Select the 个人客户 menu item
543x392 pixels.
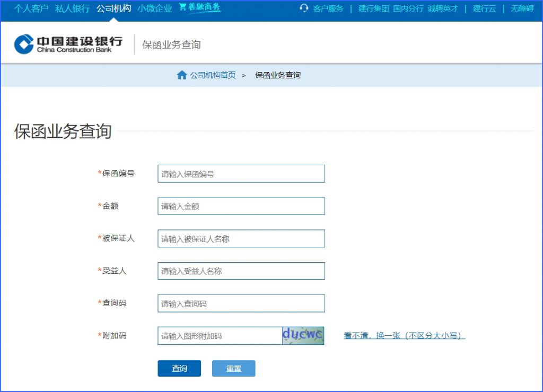[30, 8]
